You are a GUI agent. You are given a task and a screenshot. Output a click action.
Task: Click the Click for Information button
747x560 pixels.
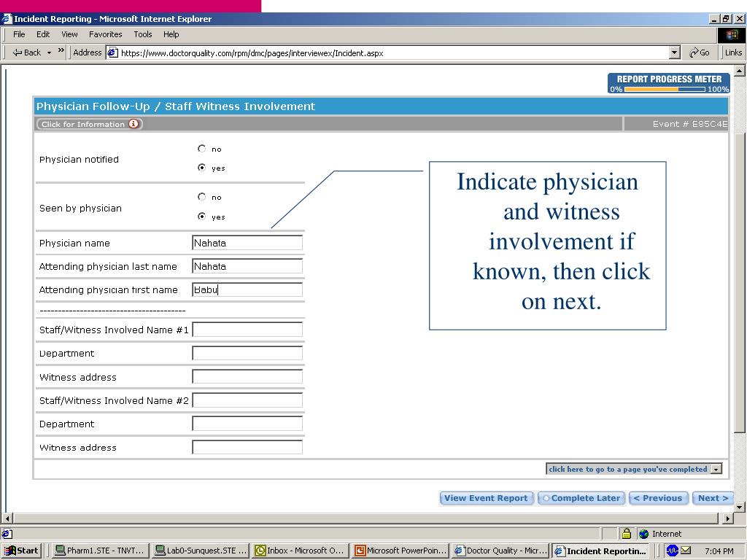pyautogui.click(x=89, y=124)
